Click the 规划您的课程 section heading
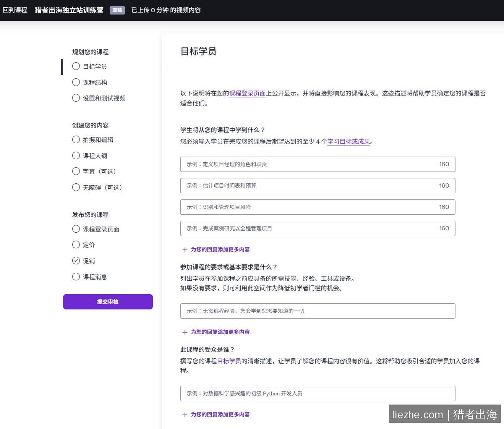The width and height of the screenshot is (504, 429). pyautogui.click(x=90, y=52)
